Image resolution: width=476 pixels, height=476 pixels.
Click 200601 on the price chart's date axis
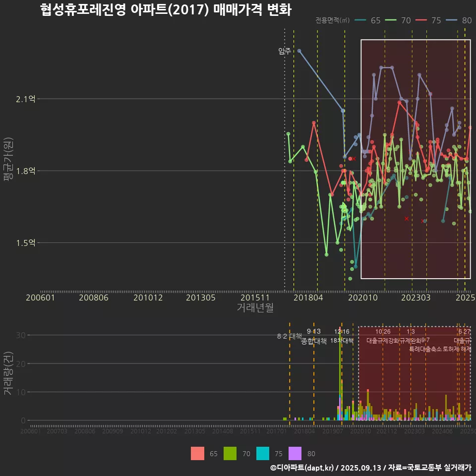tap(40, 297)
